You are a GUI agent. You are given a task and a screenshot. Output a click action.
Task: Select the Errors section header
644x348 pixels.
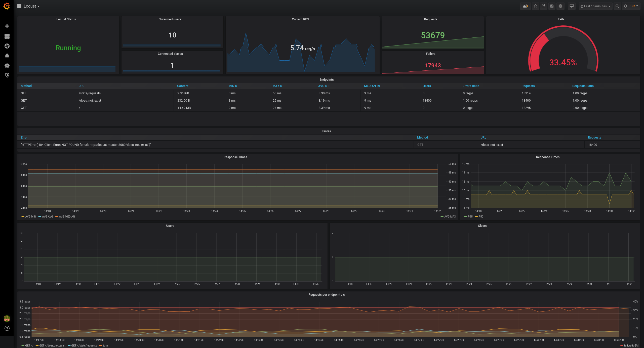coord(326,131)
